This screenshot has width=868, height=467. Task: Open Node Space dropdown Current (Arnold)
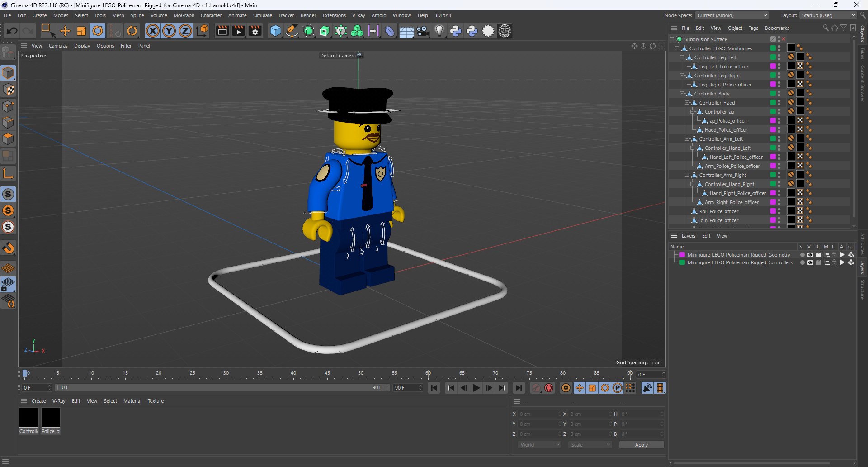point(732,15)
